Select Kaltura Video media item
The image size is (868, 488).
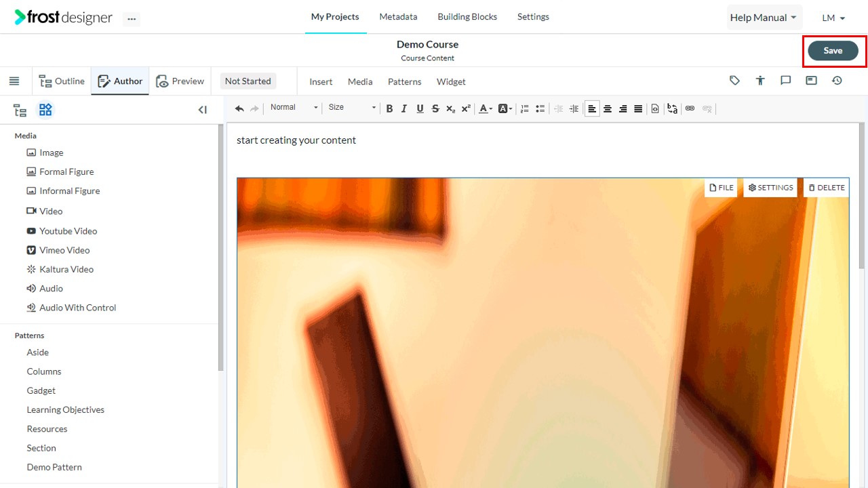click(60, 269)
